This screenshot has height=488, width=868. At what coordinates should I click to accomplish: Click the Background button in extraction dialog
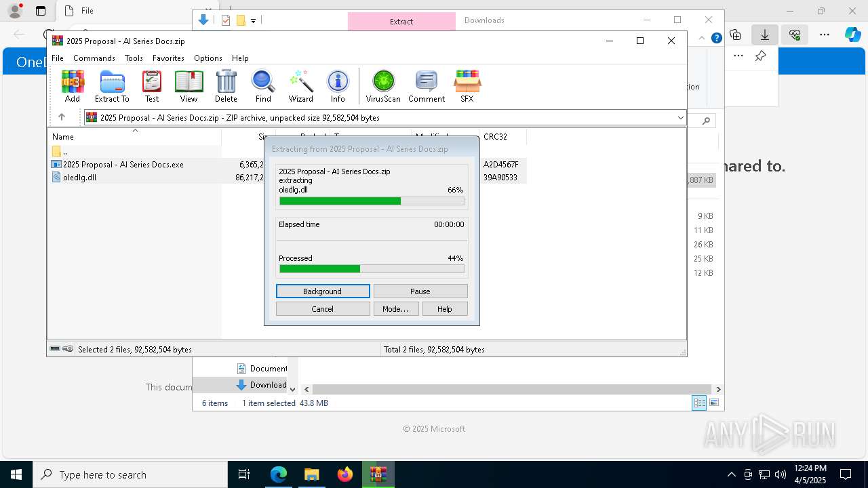pyautogui.click(x=323, y=291)
